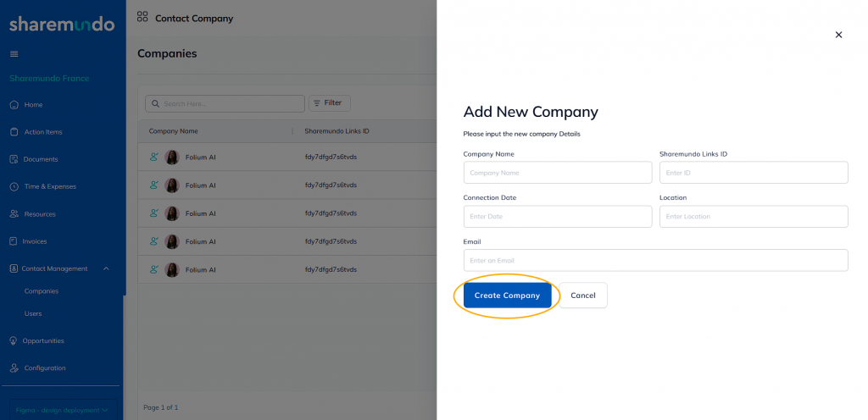This screenshot has width=868, height=420.
Task: Open the Figma design deployment dropdown
Action: point(63,410)
